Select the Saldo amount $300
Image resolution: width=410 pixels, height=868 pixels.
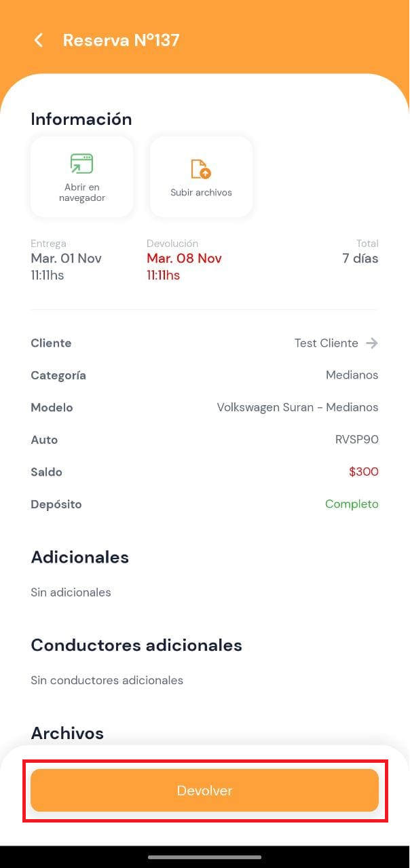tap(363, 472)
